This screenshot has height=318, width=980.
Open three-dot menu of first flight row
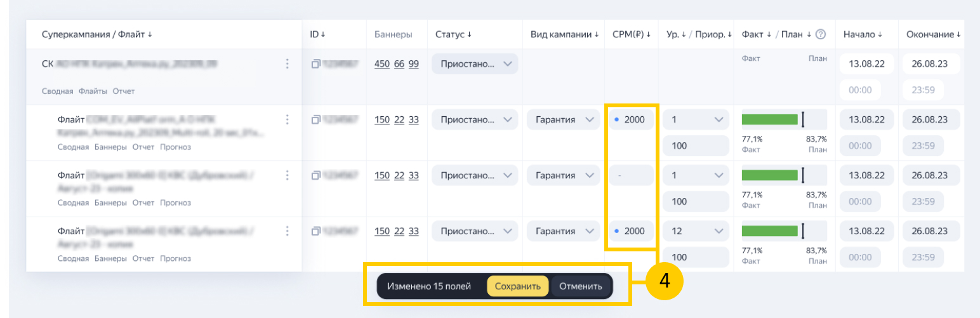287,119
